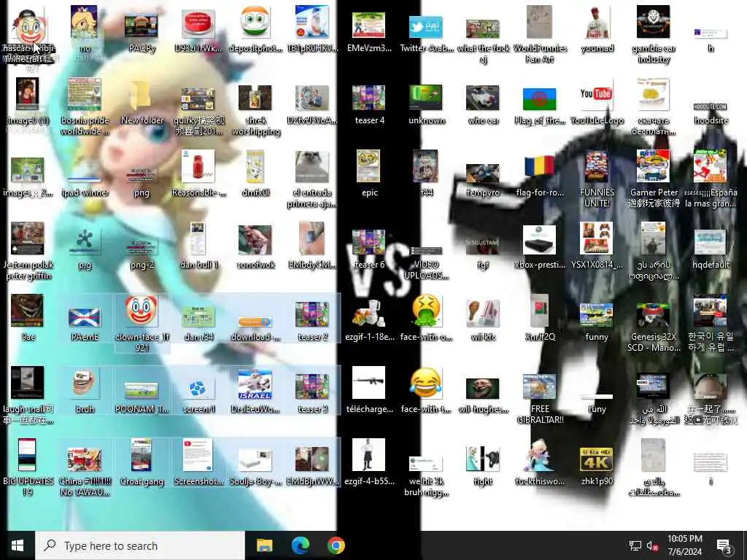Select the epic desktop file

coord(368,174)
